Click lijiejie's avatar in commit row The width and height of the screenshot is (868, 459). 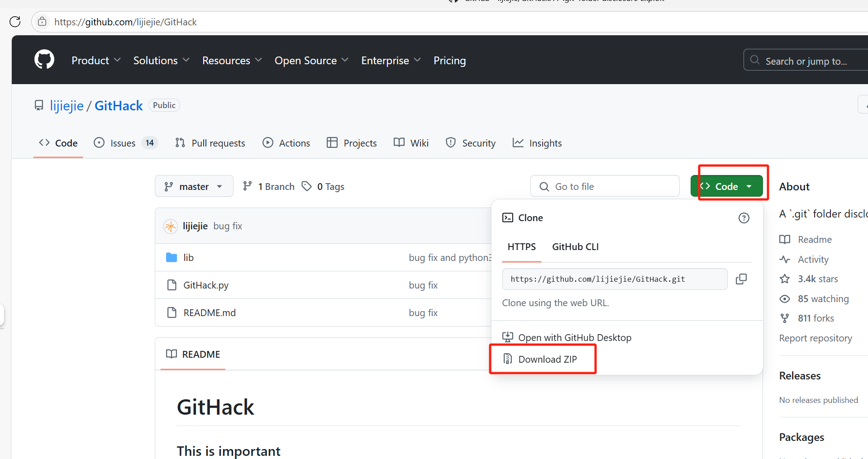point(171,226)
